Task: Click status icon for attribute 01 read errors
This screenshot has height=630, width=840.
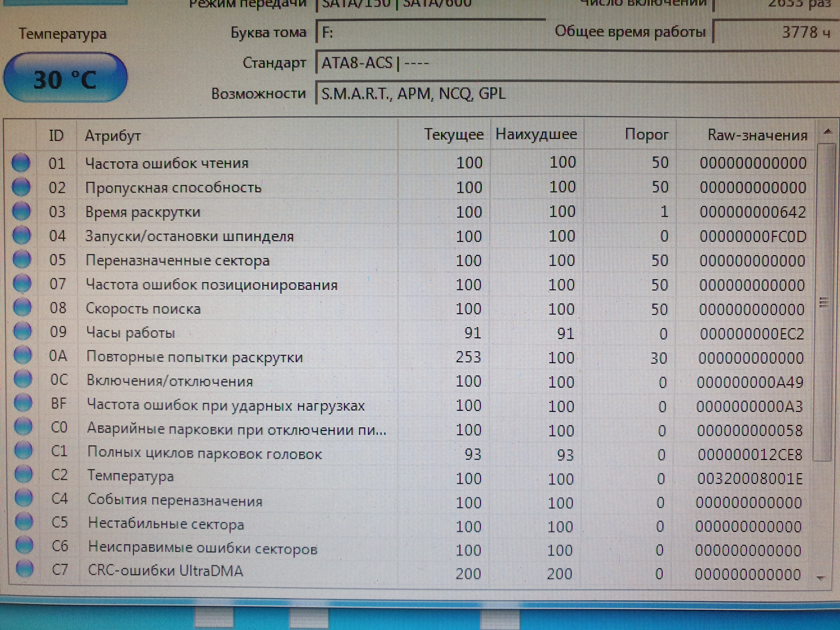Action: click(x=20, y=163)
